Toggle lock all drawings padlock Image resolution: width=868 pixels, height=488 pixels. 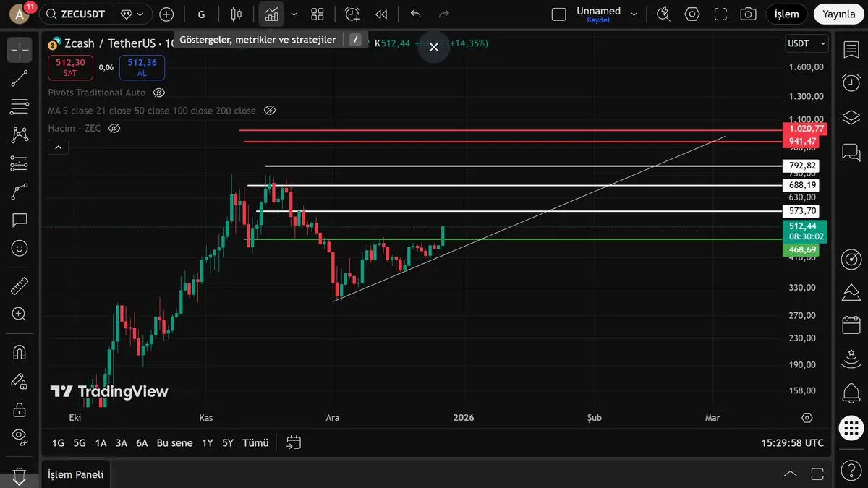pyautogui.click(x=20, y=409)
